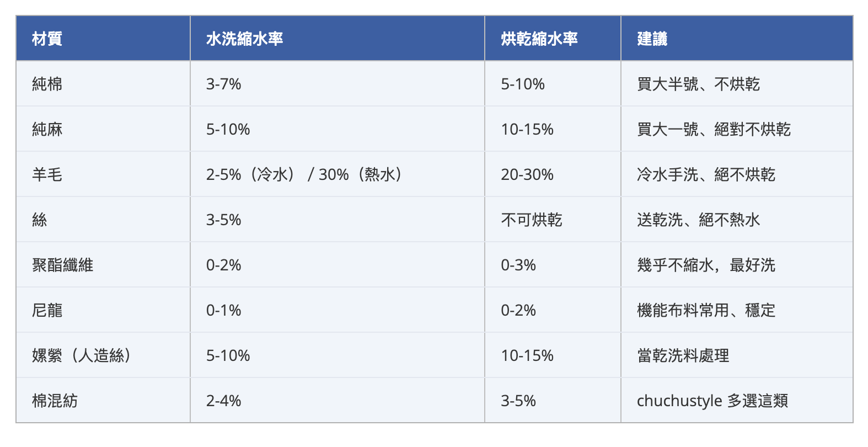Click the 建議 column header
This screenshot has height=447, width=868.
coord(652,39)
